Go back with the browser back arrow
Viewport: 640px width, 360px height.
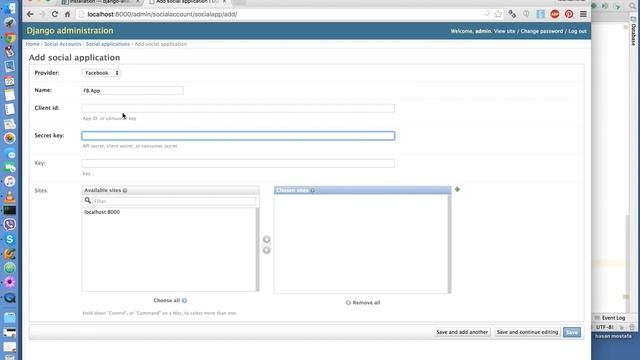[x=30, y=14]
